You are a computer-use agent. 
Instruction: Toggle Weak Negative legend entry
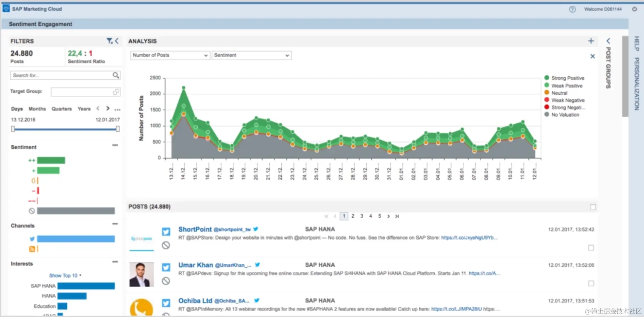click(x=564, y=100)
